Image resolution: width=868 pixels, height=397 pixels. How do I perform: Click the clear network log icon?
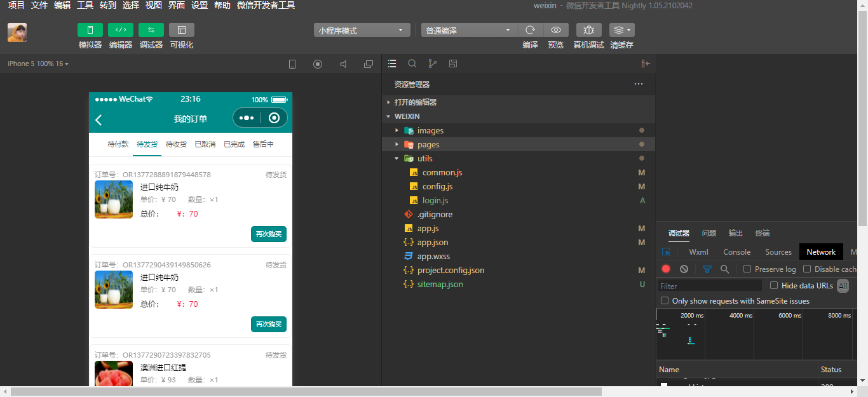point(684,269)
